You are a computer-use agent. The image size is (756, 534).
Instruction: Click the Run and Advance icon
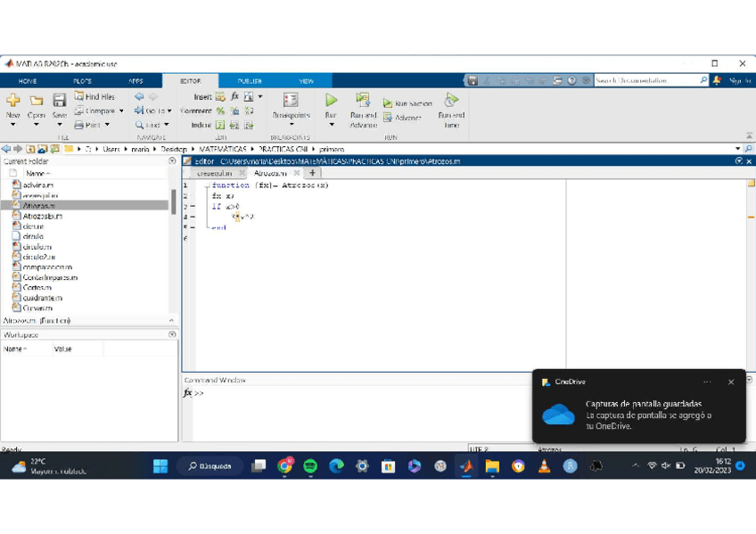click(x=363, y=101)
